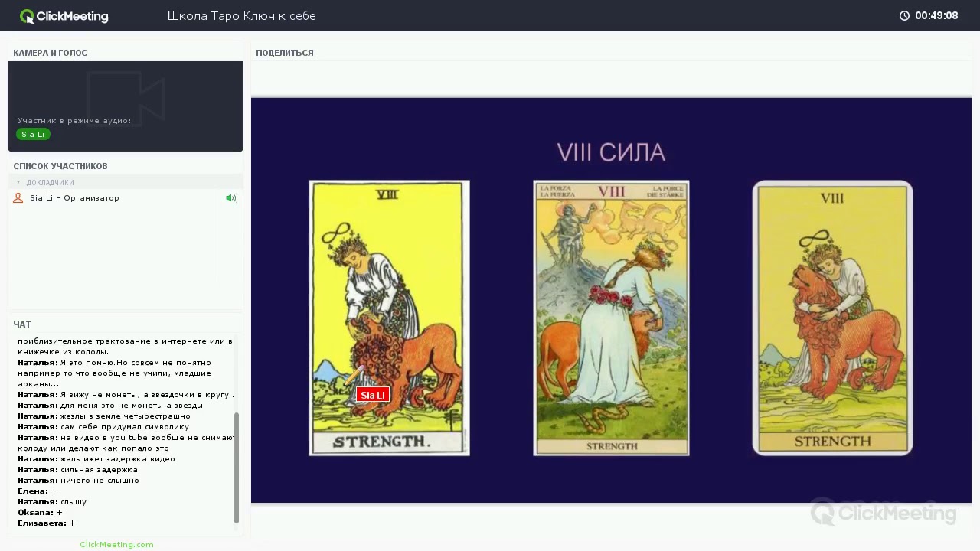Image resolution: width=980 pixels, height=551 pixels.
Task: Click the СПИСОК УЧАСТНИКОВ panel header
Action: point(60,166)
